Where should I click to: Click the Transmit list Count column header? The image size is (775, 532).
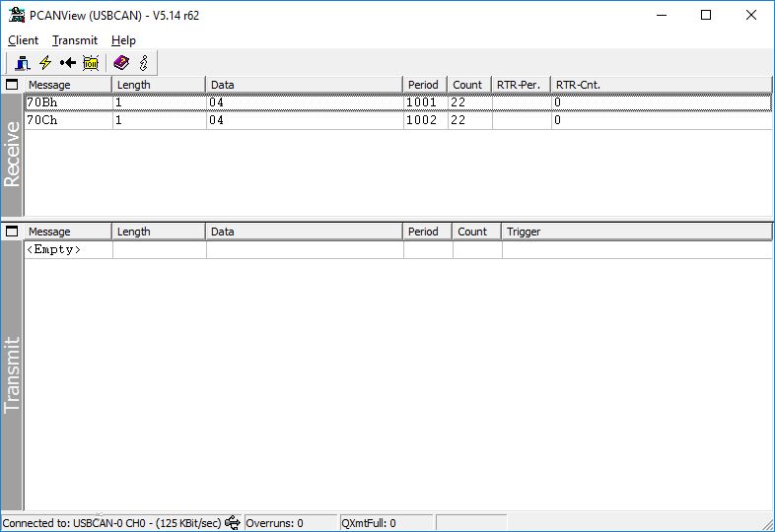pyautogui.click(x=477, y=232)
